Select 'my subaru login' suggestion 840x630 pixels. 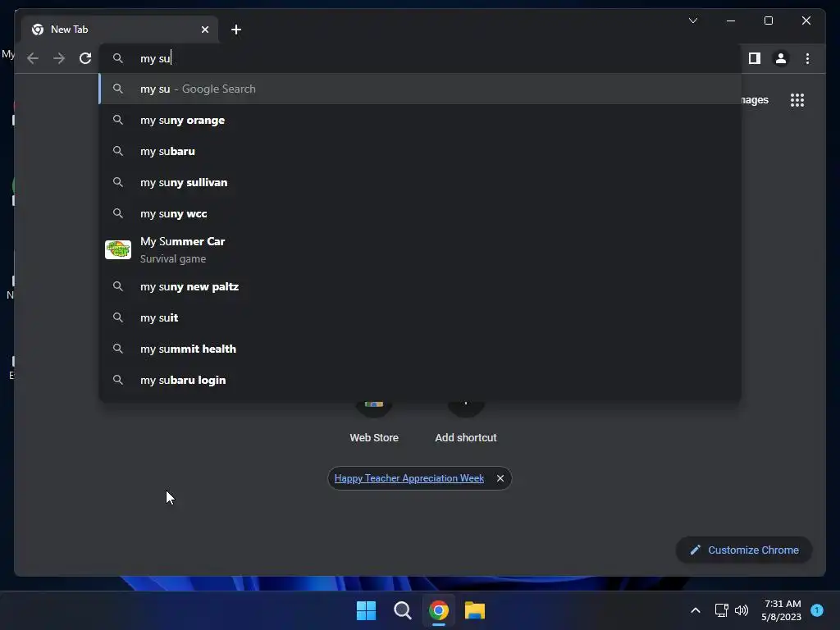[x=420, y=380]
